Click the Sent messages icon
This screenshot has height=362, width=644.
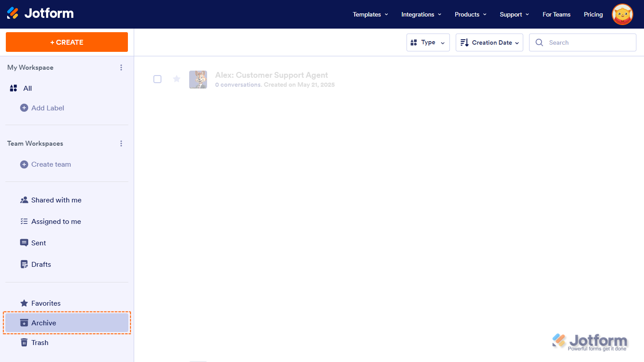[24, 243]
